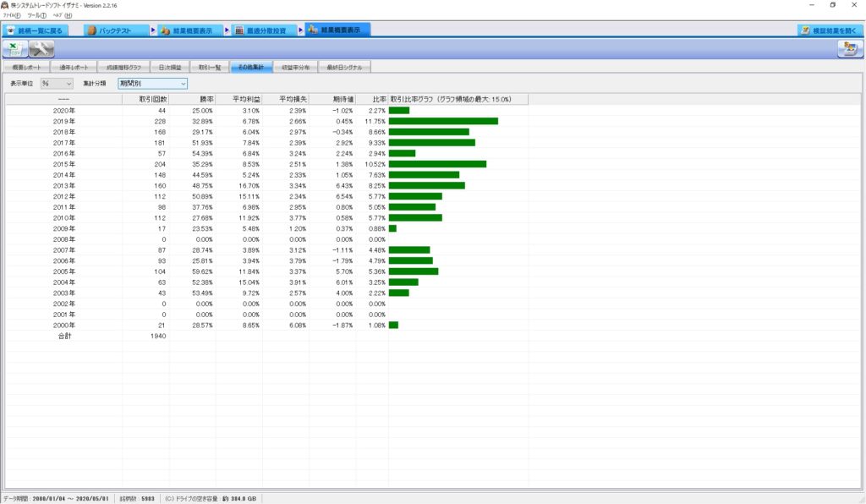Select the 2019年 row
The image size is (866, 504).
point(63,121)
